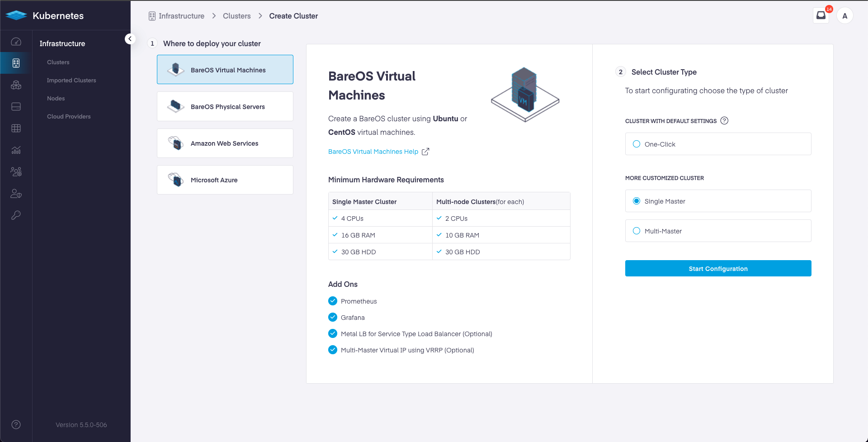
Task: Open the user avatar menu labeled A
Action: [x=844, y=15]
